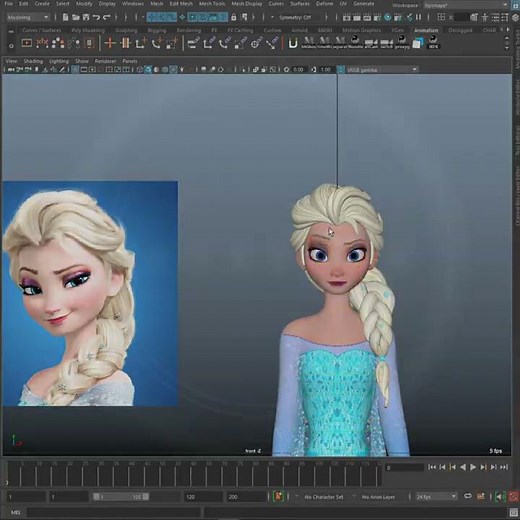The image size is (520, 520).
Task: Click the blue cube shelf icon
Action: (418, 43)
